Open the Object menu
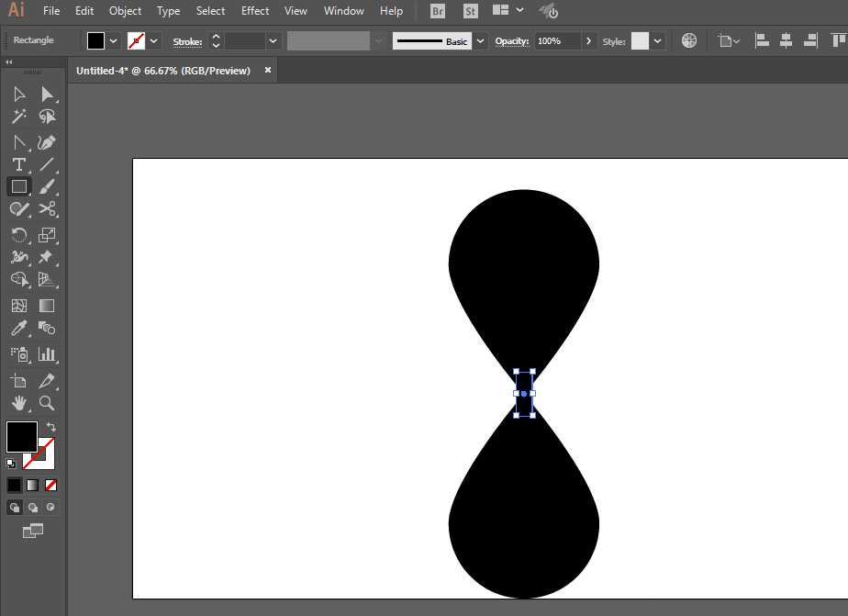The image size is (848, 616). pos(125,11)
